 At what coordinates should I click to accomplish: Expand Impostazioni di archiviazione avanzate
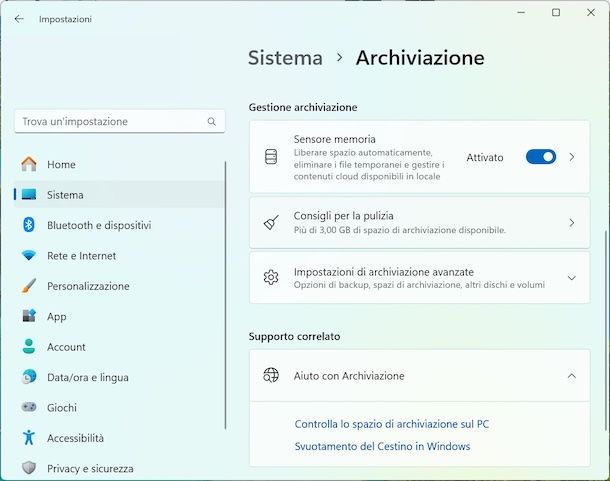click(x=572, y=278)
